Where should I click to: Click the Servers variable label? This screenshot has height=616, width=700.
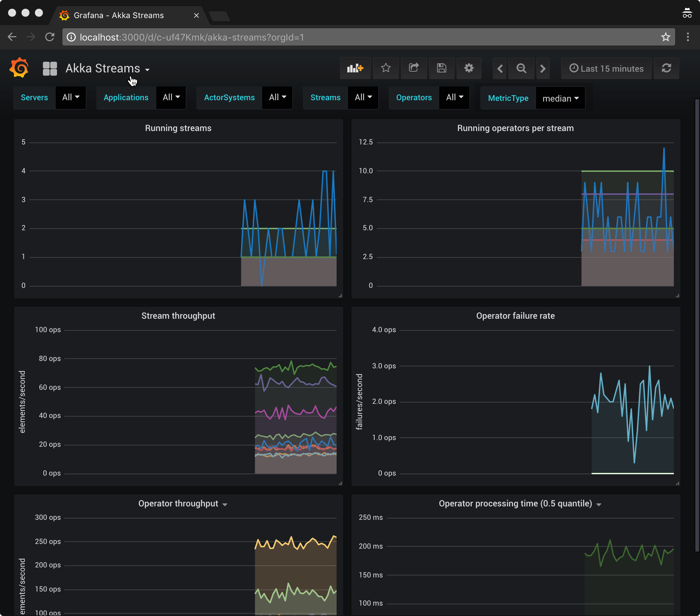coord(34,98)
